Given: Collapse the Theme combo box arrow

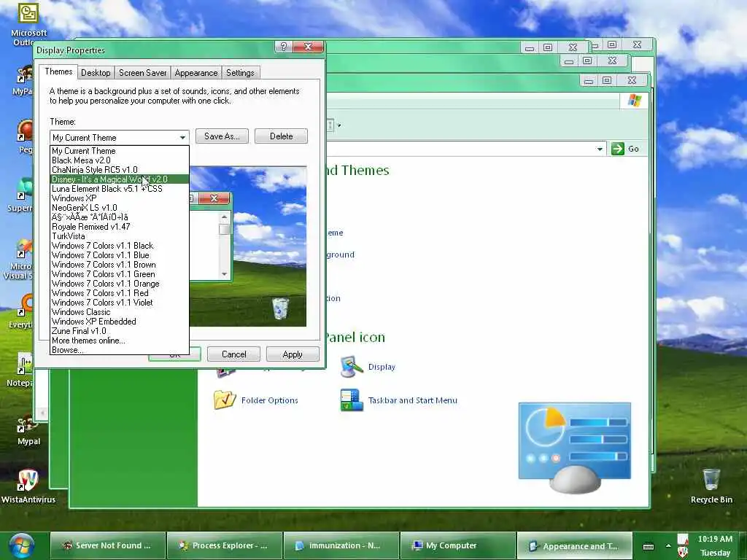Looking at the screenshot, I should point(182,138).
